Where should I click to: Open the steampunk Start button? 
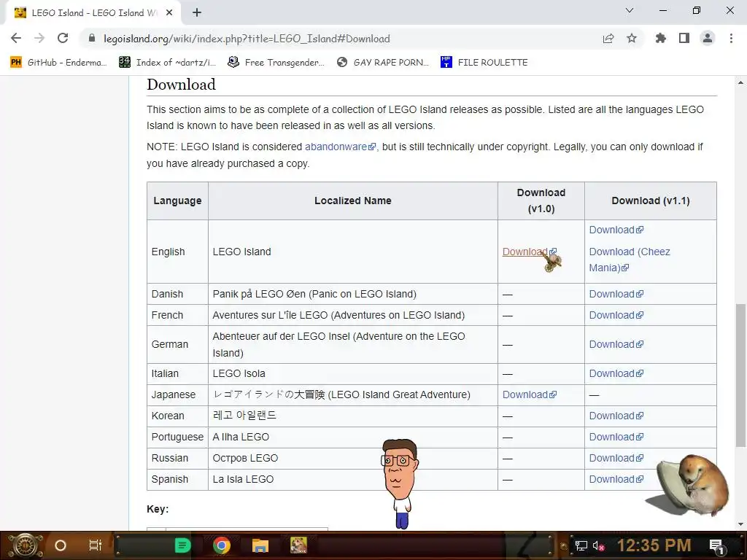[26, 545]
